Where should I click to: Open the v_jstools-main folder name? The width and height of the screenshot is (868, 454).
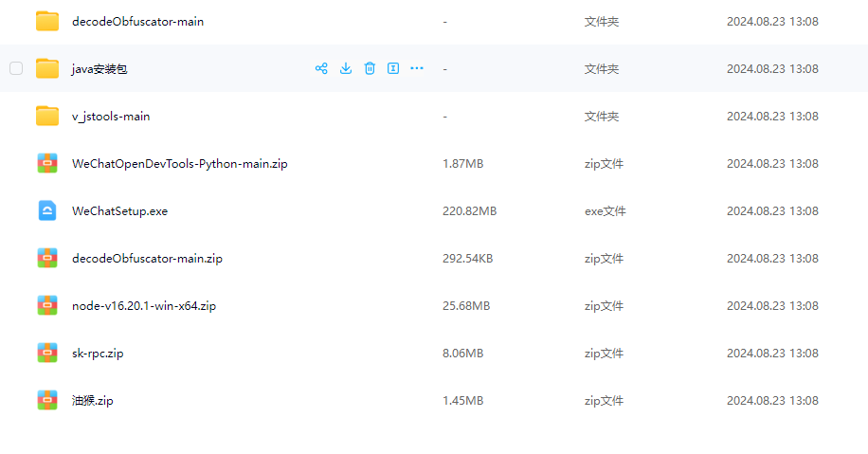(111, 117)
